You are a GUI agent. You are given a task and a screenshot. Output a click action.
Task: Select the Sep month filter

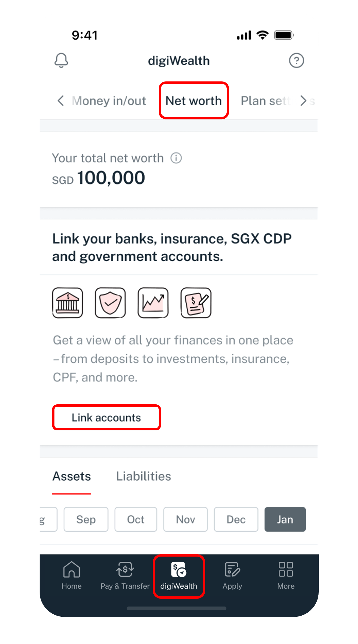[86, 519]
